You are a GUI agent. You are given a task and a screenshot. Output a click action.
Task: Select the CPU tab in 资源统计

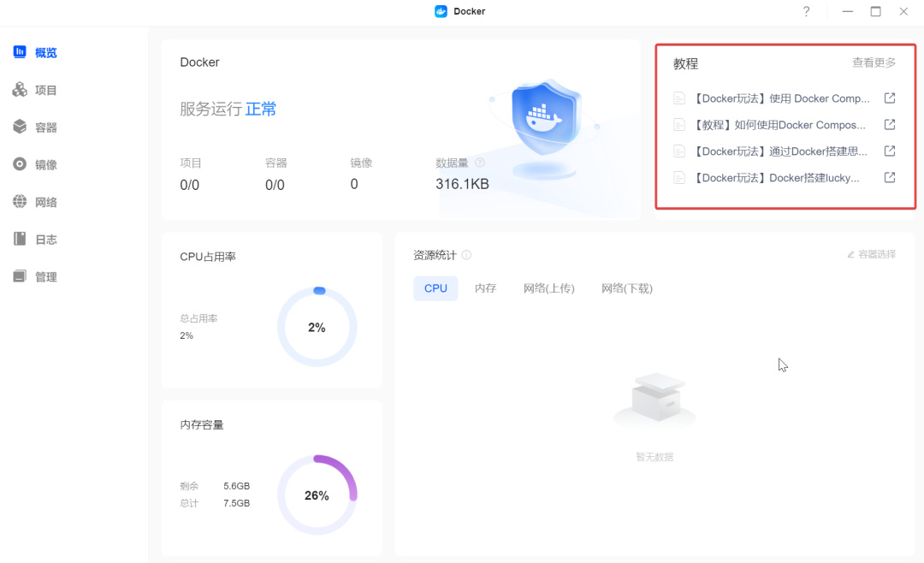point(435,288)
